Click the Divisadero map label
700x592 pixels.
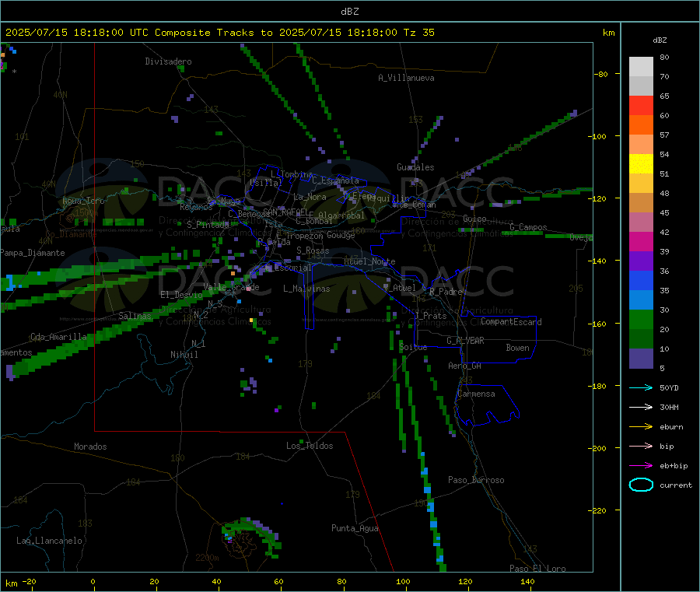(x=168, y=61)
